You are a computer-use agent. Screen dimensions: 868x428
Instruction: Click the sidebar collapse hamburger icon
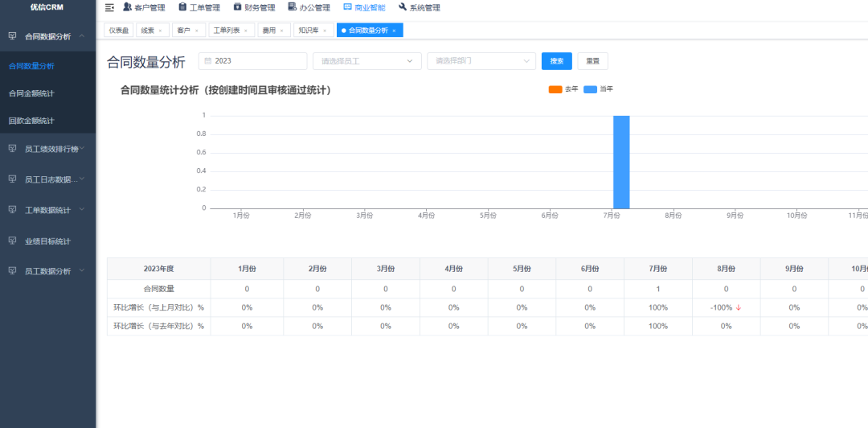point(109,8)
